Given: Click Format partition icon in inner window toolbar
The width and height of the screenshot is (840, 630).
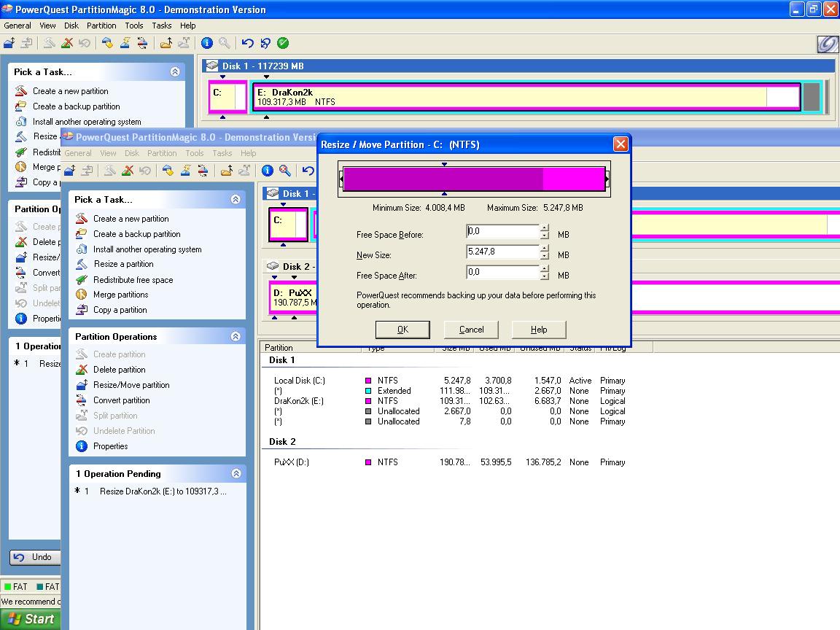Looking at the screenshot, I should [185, 171].
